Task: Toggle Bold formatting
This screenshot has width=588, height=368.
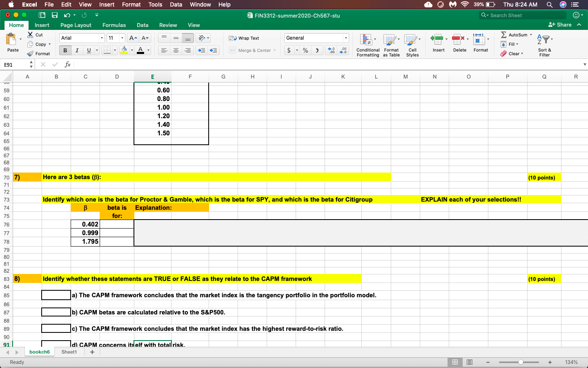Action: coord(65,50)
